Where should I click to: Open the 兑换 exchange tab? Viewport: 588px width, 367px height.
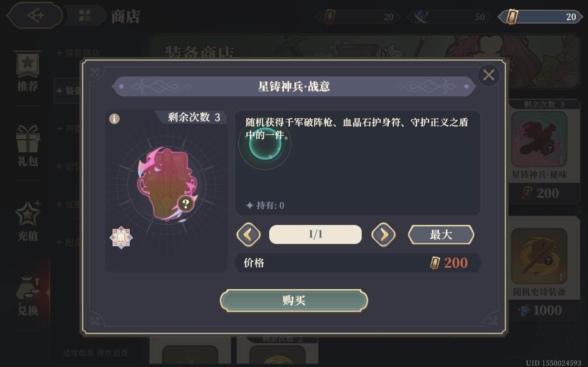coord(28,296)
